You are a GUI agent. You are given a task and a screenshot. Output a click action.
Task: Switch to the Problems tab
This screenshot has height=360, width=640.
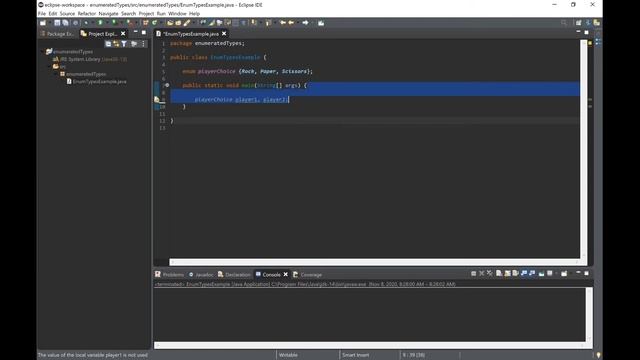(x=169, y=275)
